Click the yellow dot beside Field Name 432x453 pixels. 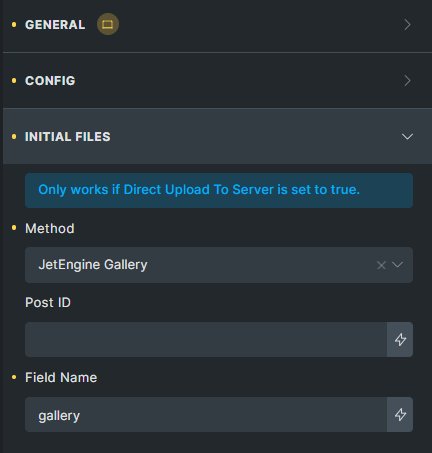point(14,377)
